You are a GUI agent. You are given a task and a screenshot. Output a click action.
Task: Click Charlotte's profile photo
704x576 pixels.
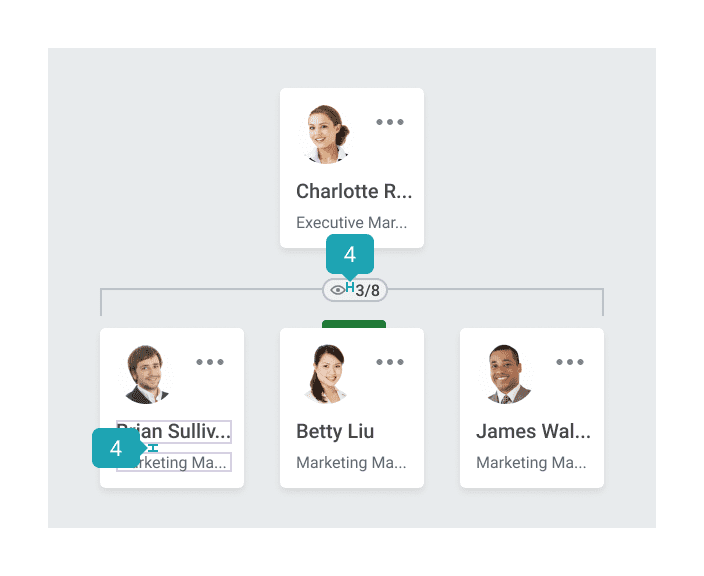point(327,133)
